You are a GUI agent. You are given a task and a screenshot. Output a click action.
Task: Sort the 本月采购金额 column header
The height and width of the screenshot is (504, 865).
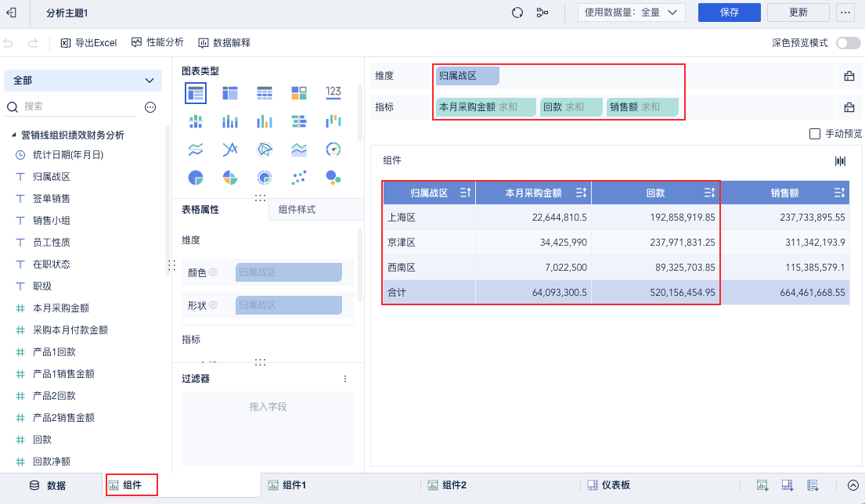click(581, 193)
